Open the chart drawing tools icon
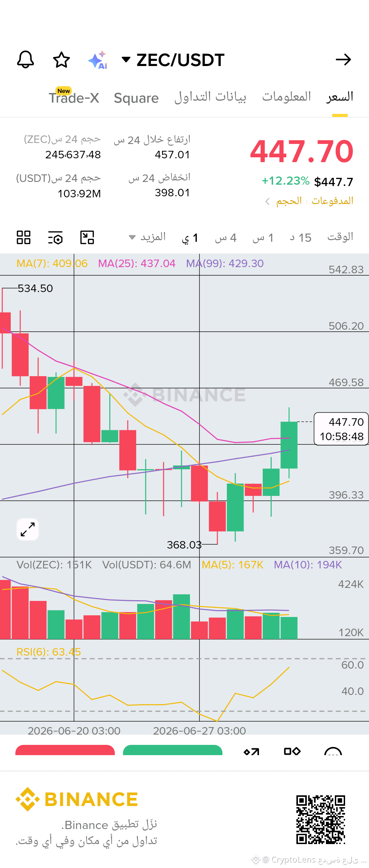 tap(87, 237)
